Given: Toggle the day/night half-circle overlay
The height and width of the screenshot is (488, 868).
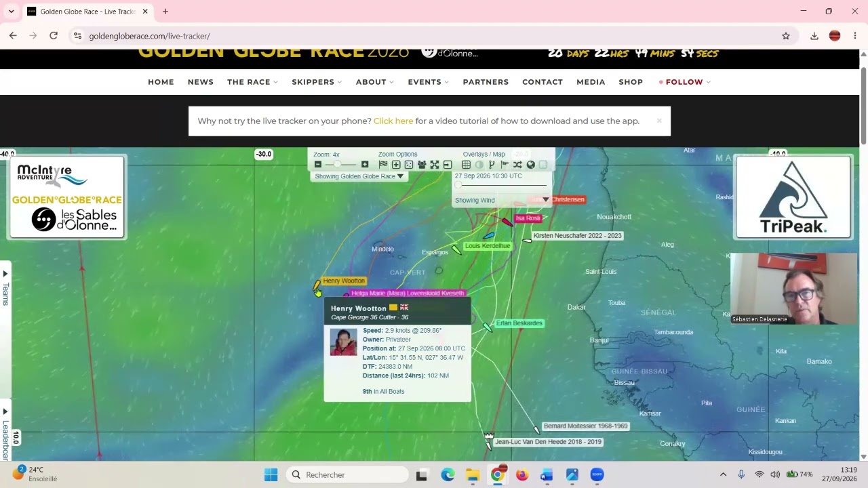Looking at the screenshot, I should click(479, 165).
